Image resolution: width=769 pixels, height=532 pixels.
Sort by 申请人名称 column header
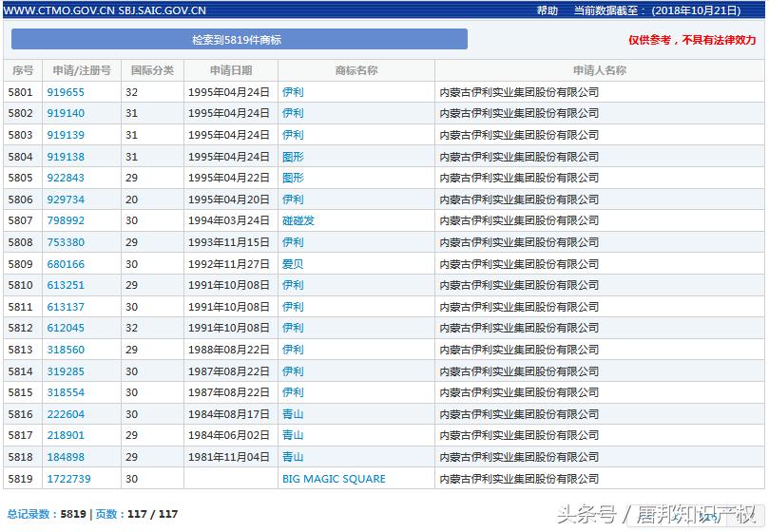(x=599, y=70)
